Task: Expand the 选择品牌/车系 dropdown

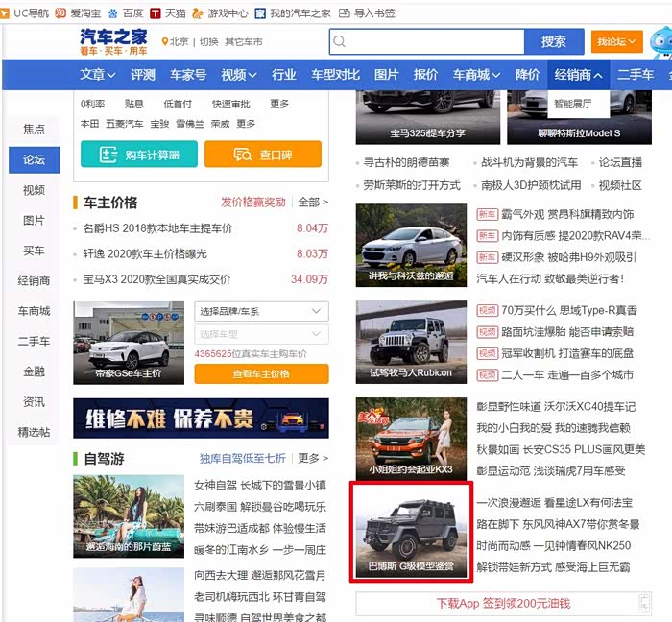Action: pyautogui.click(x=261, y=311)
